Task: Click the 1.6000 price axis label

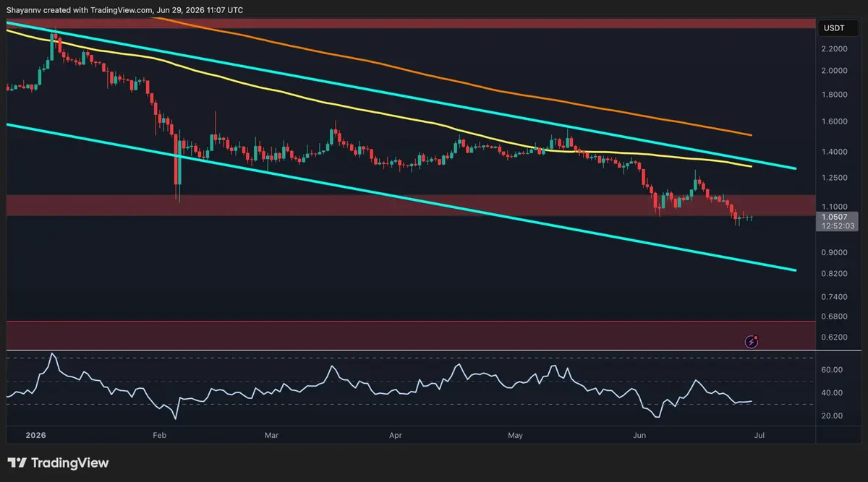Action: pyautogui.click(x=835, y=121)
